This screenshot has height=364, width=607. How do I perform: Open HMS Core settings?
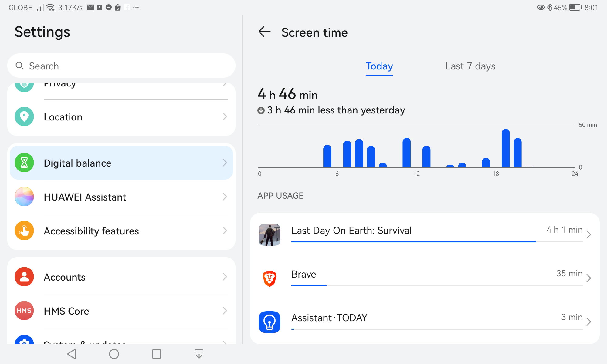pos(121,311)
